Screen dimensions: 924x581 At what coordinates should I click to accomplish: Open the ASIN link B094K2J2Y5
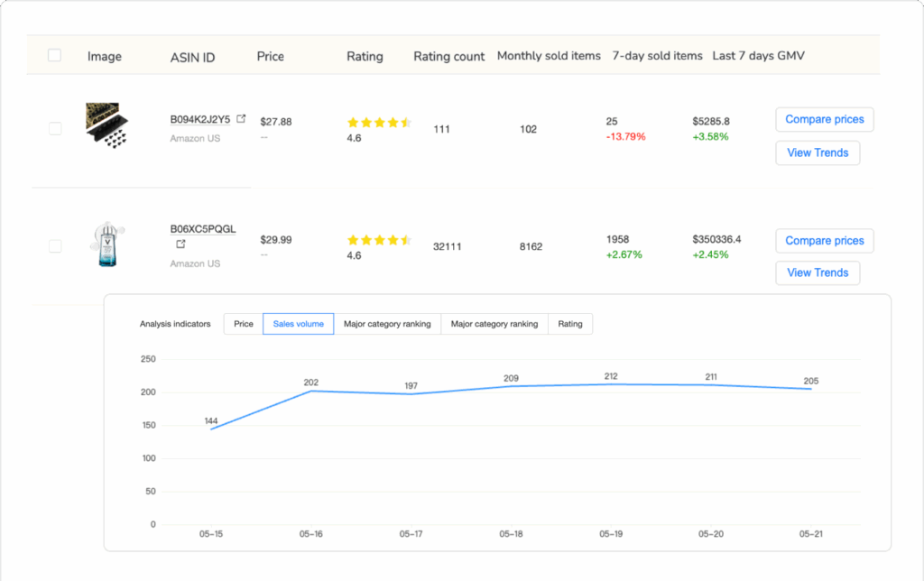pos(200,119)
